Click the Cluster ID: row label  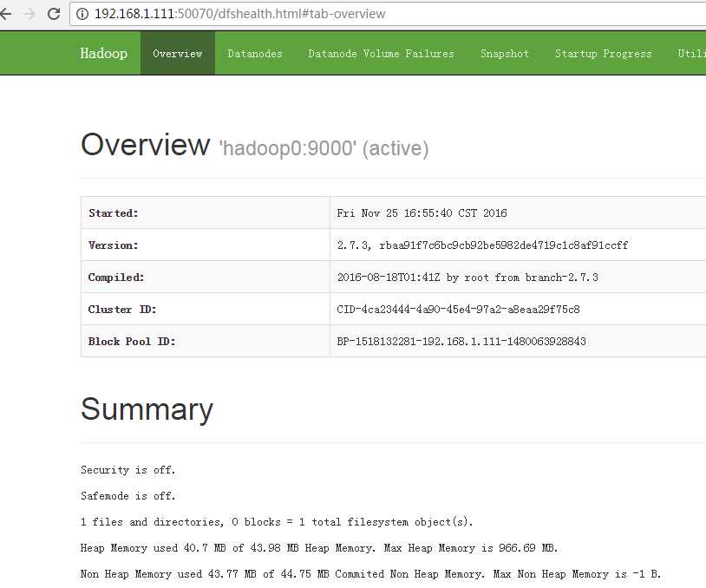tap(122, 310)
